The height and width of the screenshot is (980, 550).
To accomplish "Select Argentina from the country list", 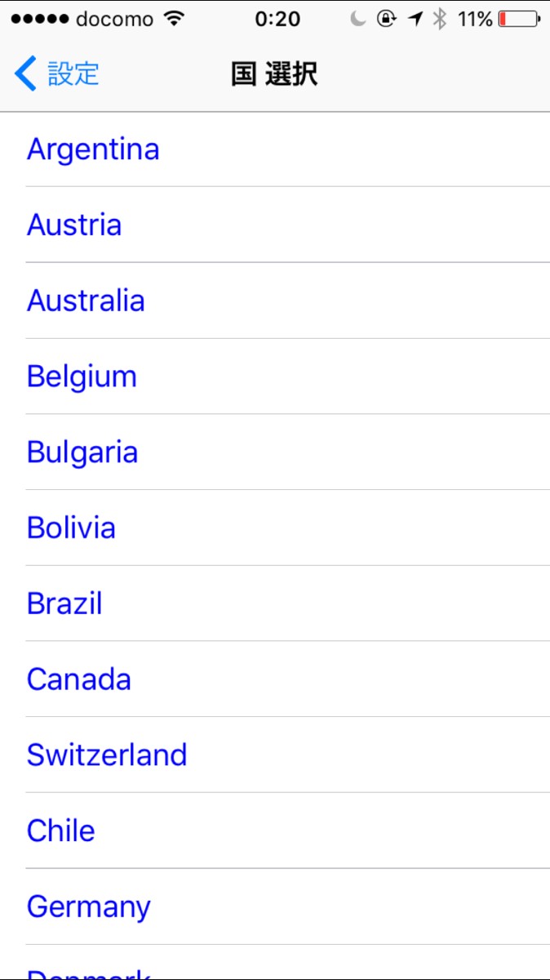I will pos(93,149).
